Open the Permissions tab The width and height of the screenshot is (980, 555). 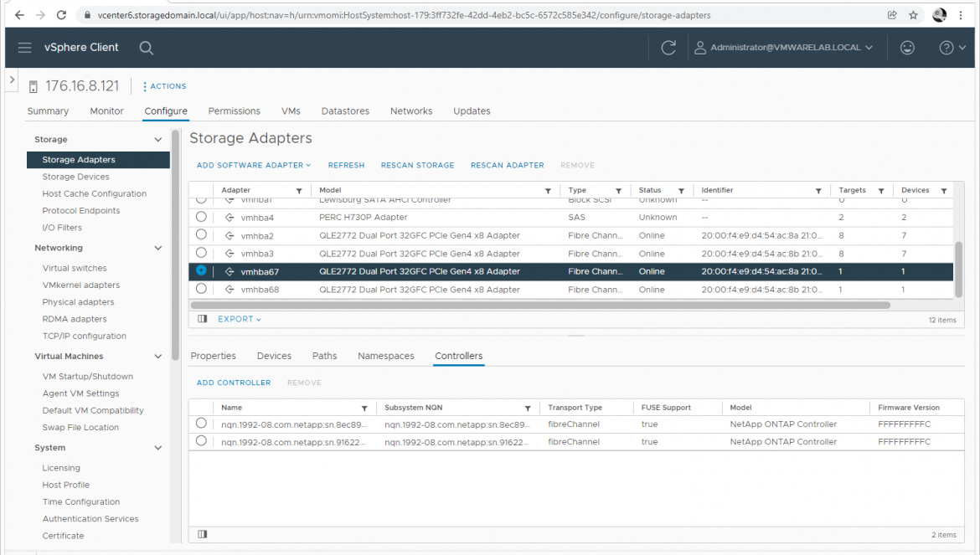[235, 111]
